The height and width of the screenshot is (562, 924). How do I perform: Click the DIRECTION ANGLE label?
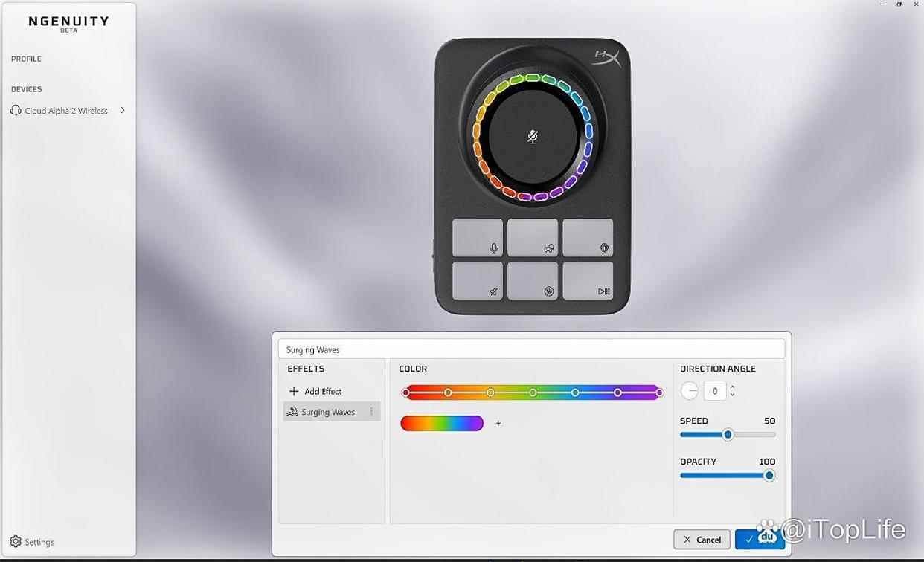(718, 369)
